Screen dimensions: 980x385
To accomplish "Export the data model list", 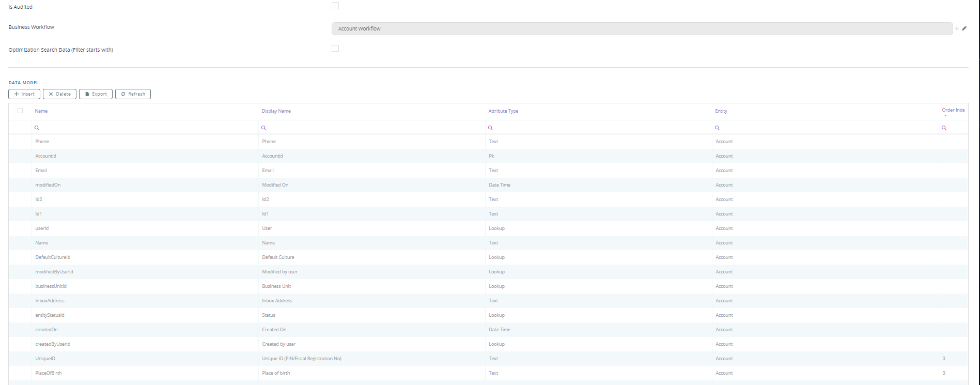I will pyautogui.click(x=96, y=94).
